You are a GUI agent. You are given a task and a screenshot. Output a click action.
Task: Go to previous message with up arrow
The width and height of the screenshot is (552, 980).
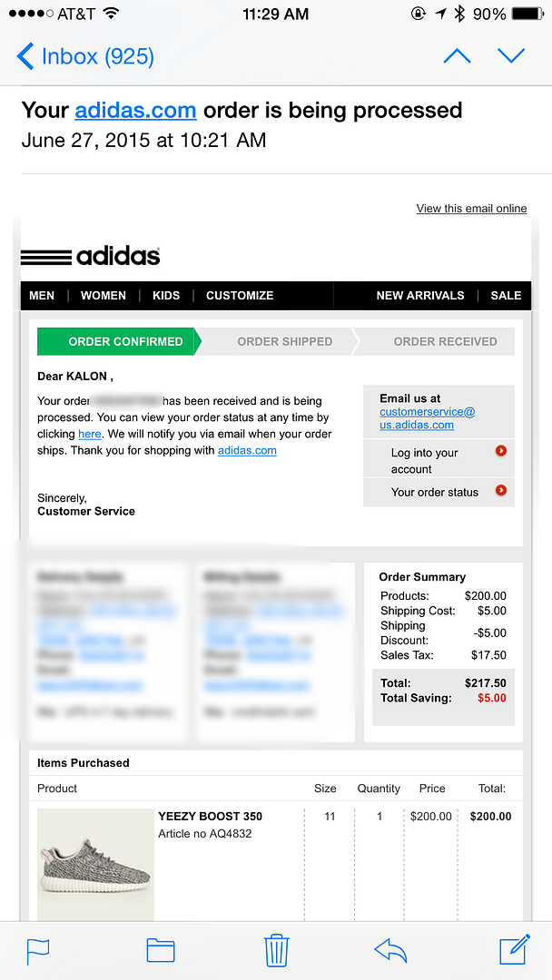pos(457,56)
